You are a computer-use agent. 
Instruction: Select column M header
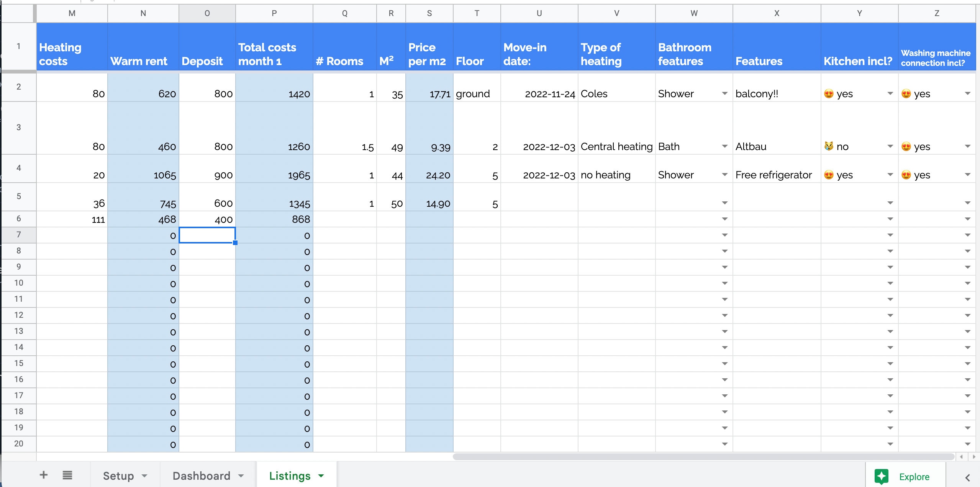click(72, 13)
